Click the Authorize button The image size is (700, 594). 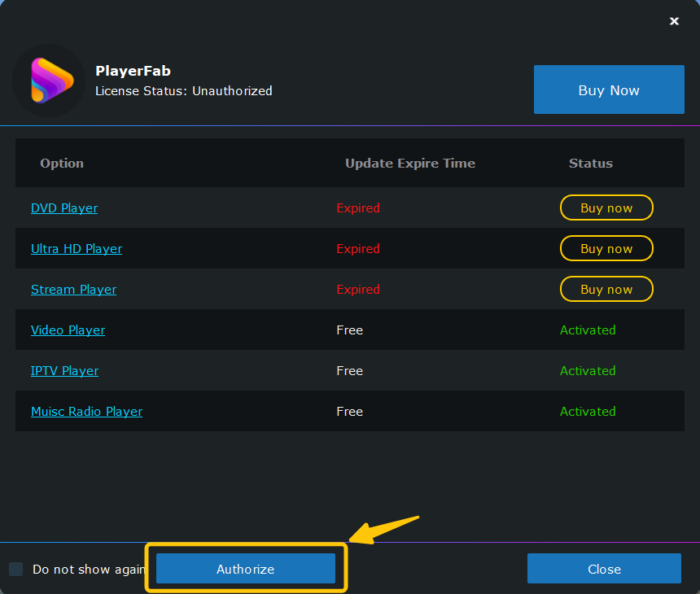[246, 569]
